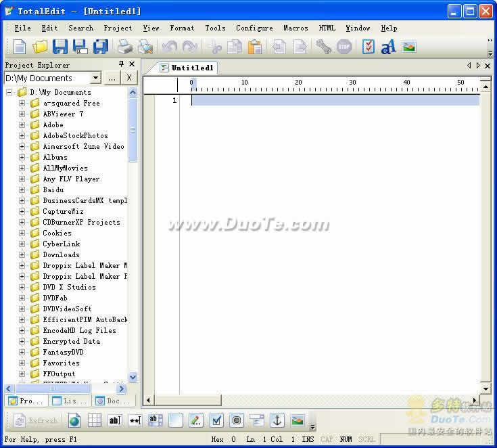This screenshot has width=497, height=448.
Task: Open the File menu
Action: click(x=22, y=28)
